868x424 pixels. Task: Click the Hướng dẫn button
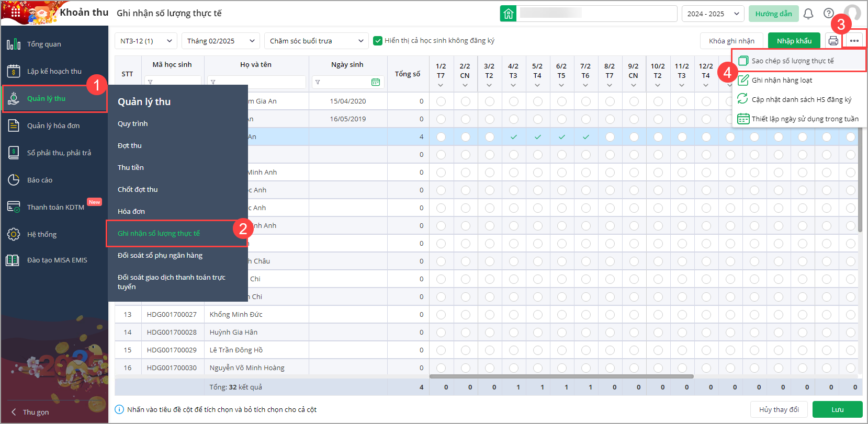pyautogui.click(x=773, y=14)
